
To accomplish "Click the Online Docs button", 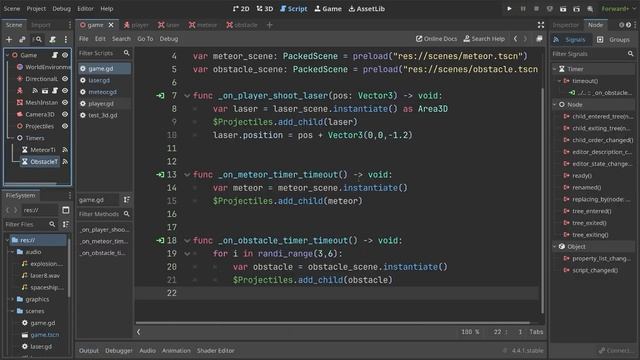I will point(436,39).
